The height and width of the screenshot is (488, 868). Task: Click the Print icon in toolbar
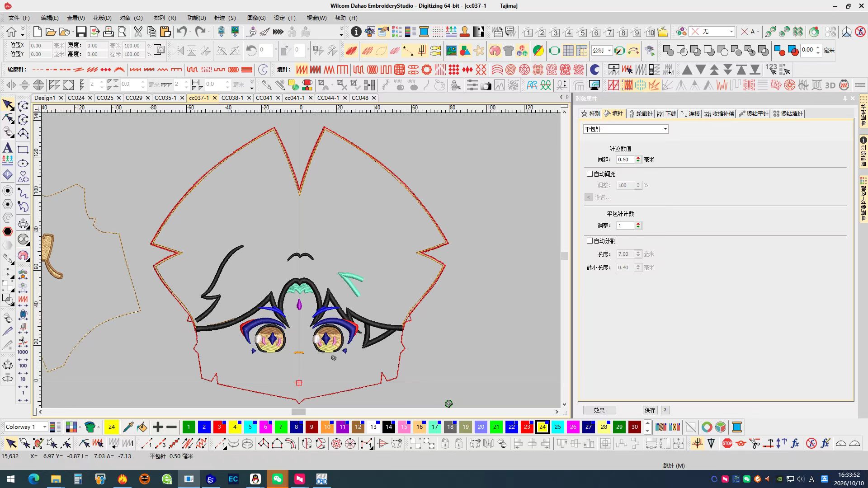108,32
